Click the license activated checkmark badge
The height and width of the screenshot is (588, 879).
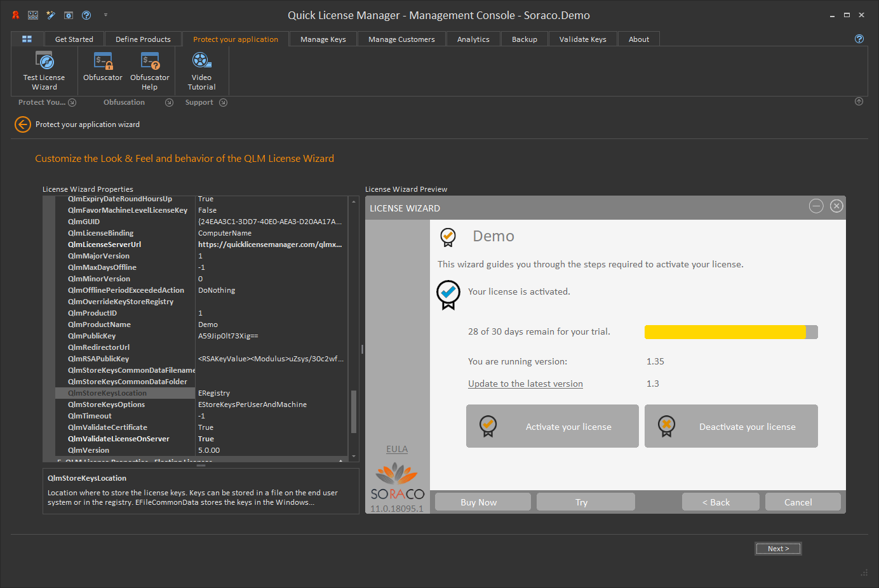(448, 295)
